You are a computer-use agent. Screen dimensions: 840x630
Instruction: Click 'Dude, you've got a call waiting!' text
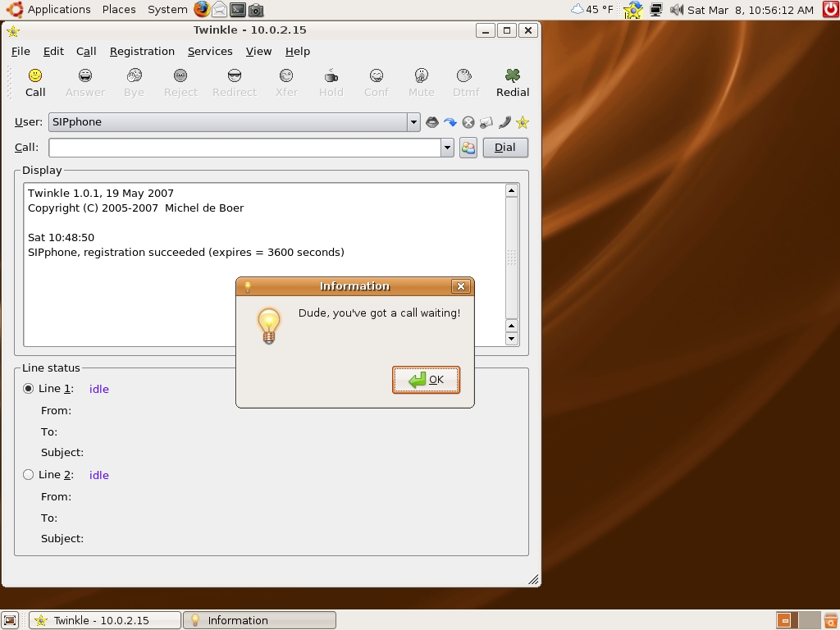(x=379, y=313)
